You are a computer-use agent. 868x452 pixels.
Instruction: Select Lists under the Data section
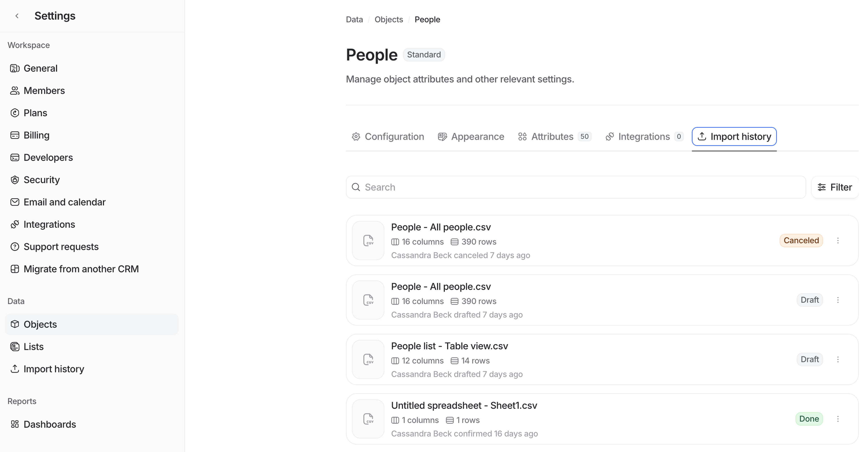[33, 346]
